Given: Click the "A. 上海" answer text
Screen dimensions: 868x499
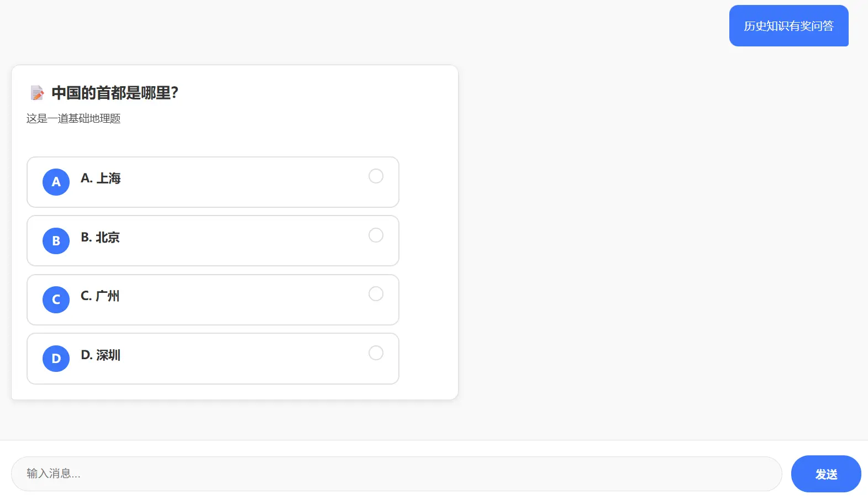Looking at the screenshot, I should [x=101, y=178].
